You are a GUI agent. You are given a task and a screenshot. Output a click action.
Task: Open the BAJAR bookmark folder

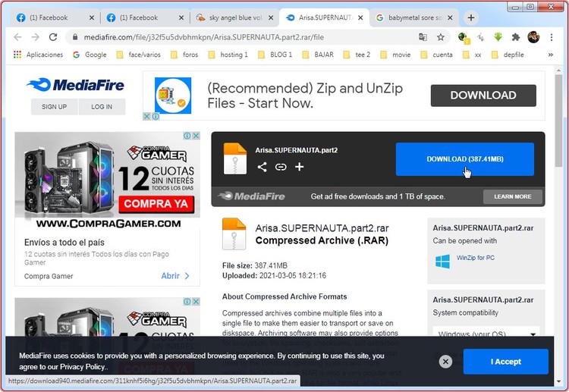tap(318, 55)
